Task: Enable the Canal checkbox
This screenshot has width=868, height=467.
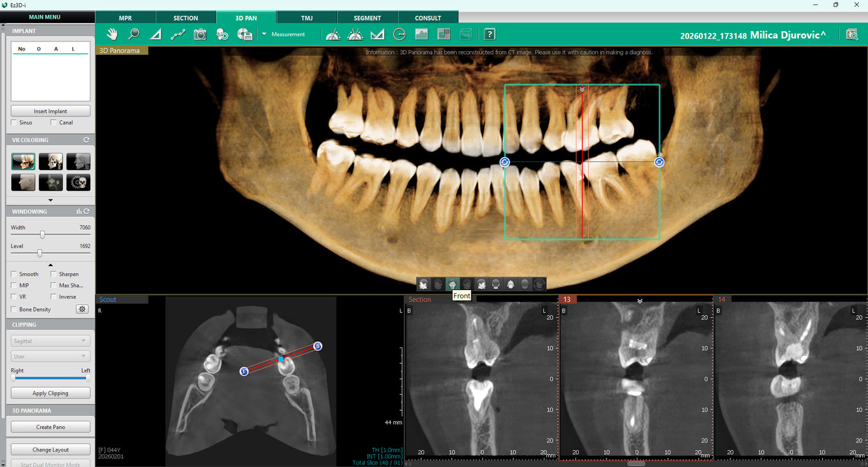Action: point(54,122)
